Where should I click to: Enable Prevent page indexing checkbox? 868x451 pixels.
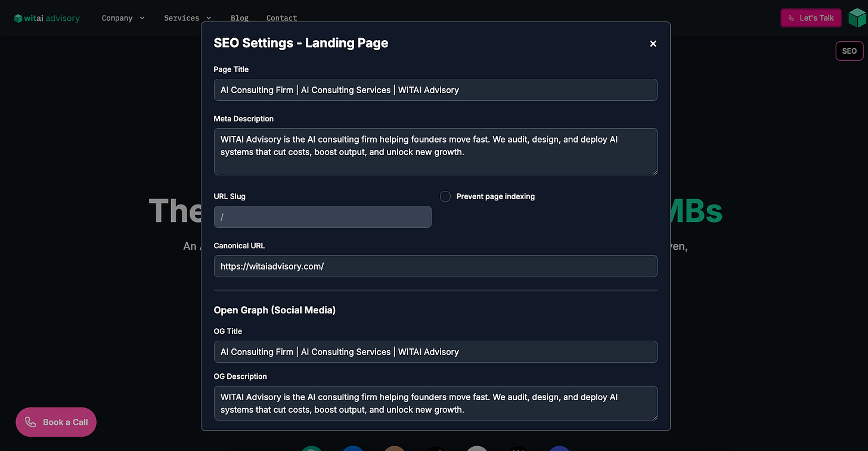(445, 196)
